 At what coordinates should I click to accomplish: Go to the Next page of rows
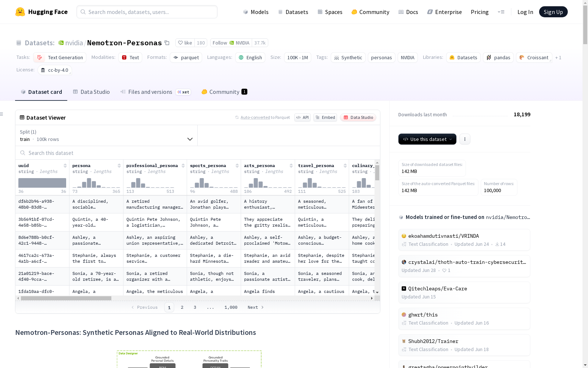click(x=256, y=307)
